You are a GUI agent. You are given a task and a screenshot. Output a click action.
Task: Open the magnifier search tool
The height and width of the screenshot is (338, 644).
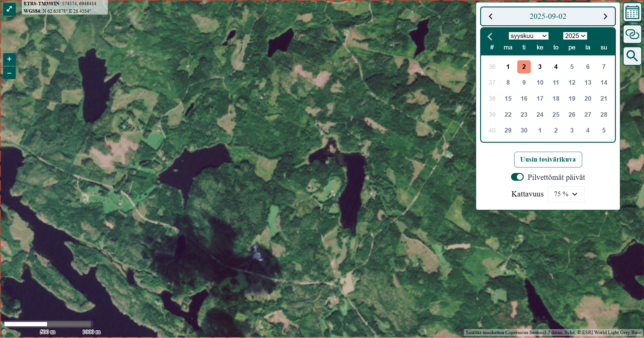632,56
